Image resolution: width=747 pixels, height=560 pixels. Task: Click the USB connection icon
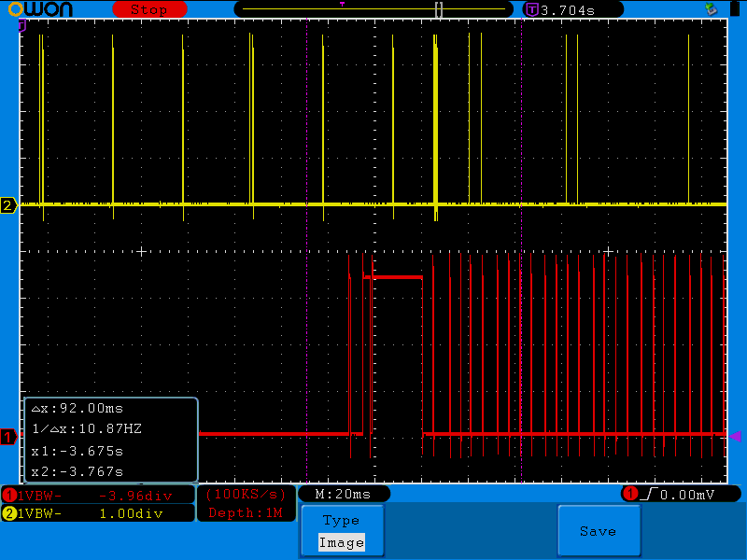coord(711,9)
